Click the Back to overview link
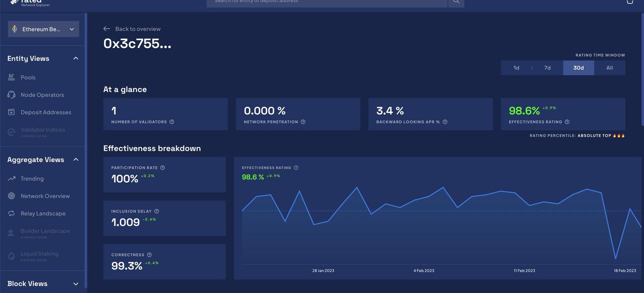Viewport: 644px width, 293px height. tap(138, 29)
